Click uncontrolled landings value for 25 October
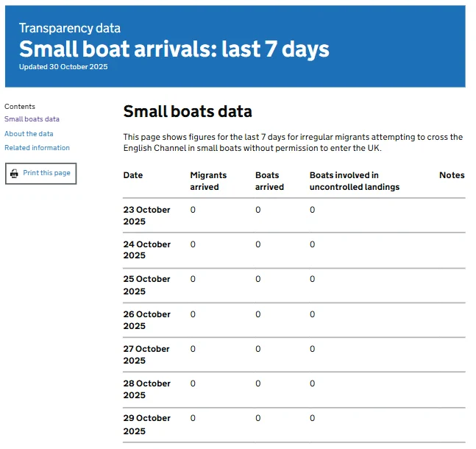 tap(313, 279)
